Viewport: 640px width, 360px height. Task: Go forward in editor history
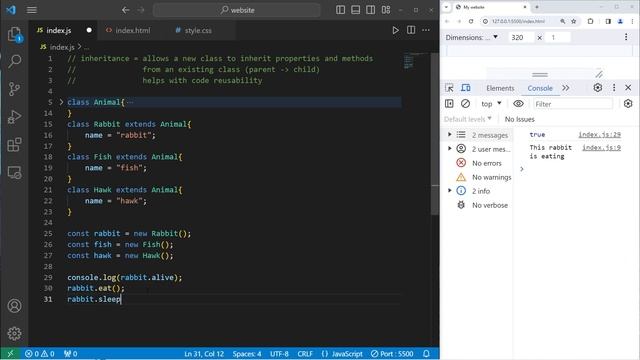(x=141, y=10)
